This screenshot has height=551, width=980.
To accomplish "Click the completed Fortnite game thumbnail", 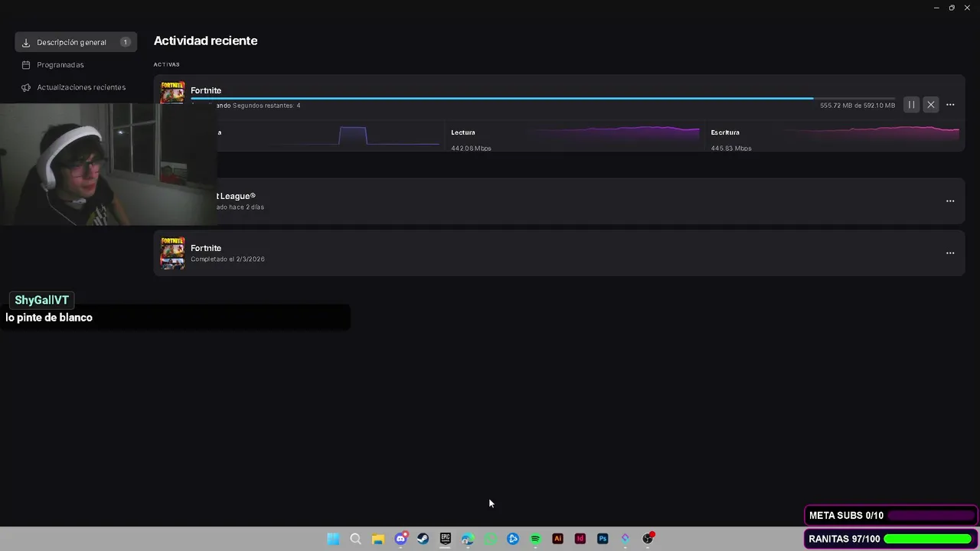I will click(172, 253).
